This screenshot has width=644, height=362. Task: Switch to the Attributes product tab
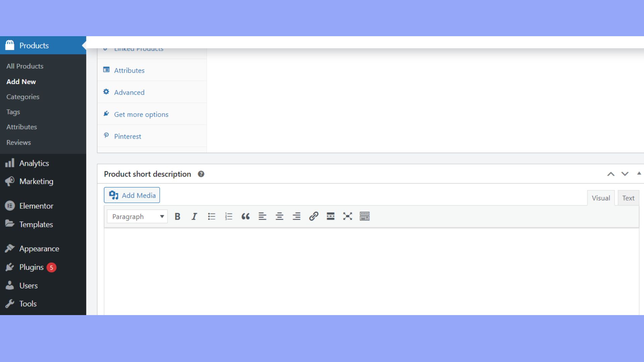129,70
